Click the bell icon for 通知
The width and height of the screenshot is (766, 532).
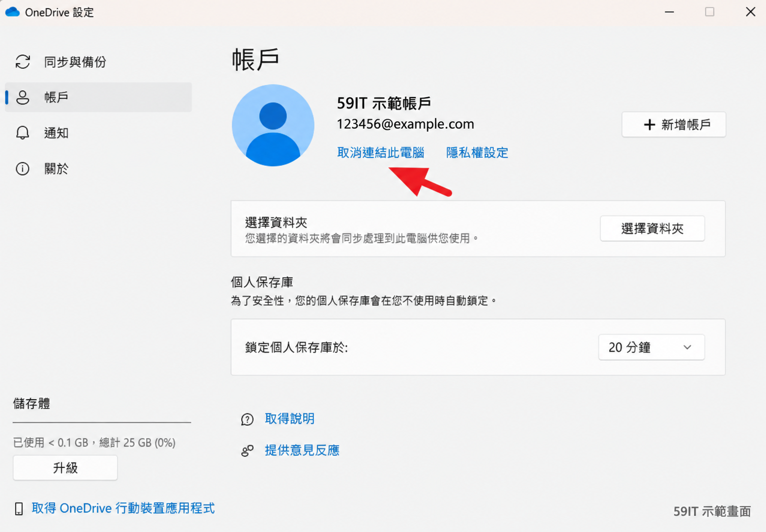22,133
